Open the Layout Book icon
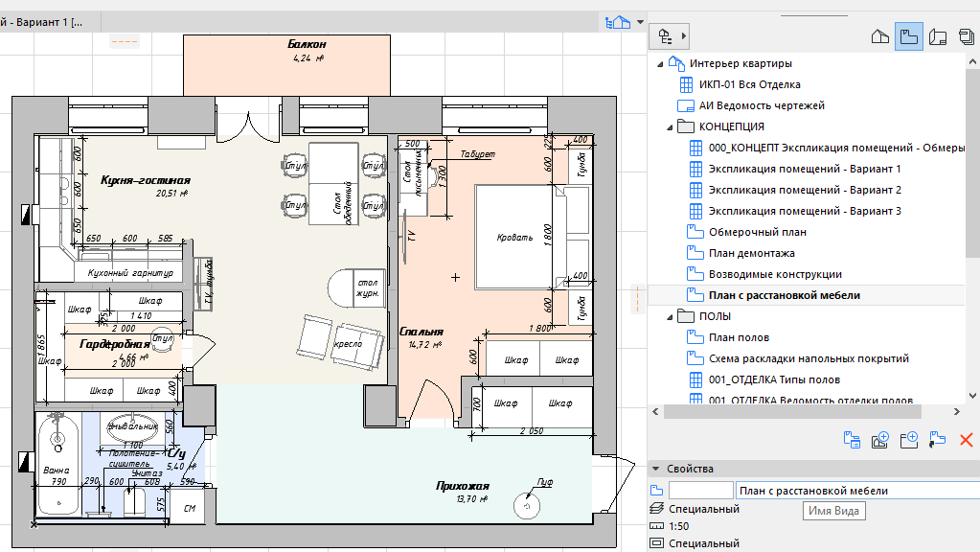 [x=938, y=36]
